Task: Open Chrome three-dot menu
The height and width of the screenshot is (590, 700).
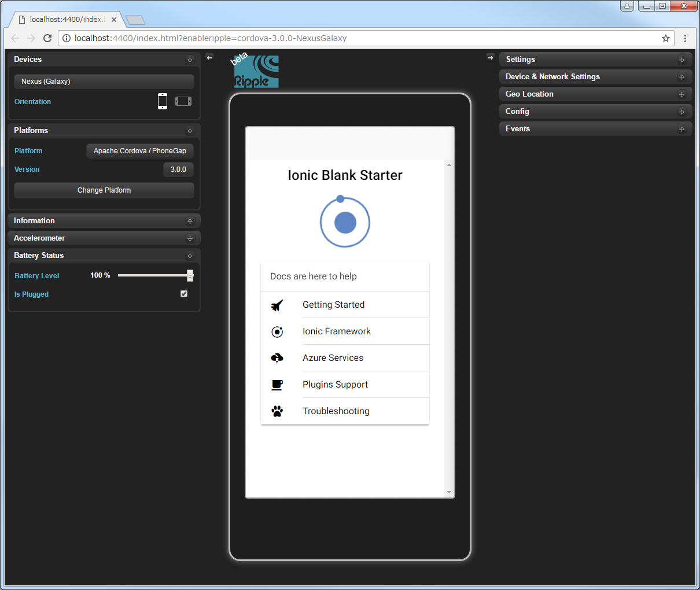Action: click(x=685, y=38)
